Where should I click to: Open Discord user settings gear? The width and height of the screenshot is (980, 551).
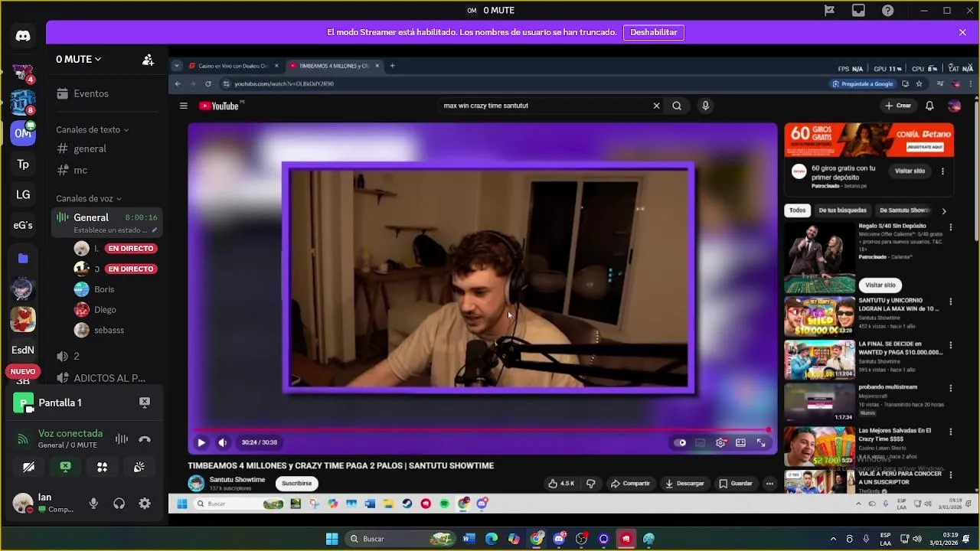pos(145,504)
